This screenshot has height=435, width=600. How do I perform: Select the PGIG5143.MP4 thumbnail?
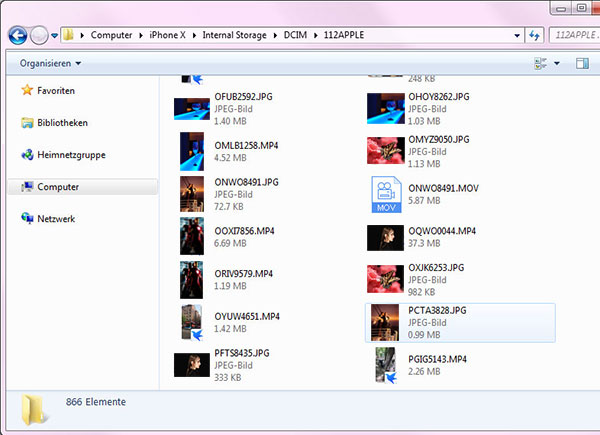click(385, 365)
